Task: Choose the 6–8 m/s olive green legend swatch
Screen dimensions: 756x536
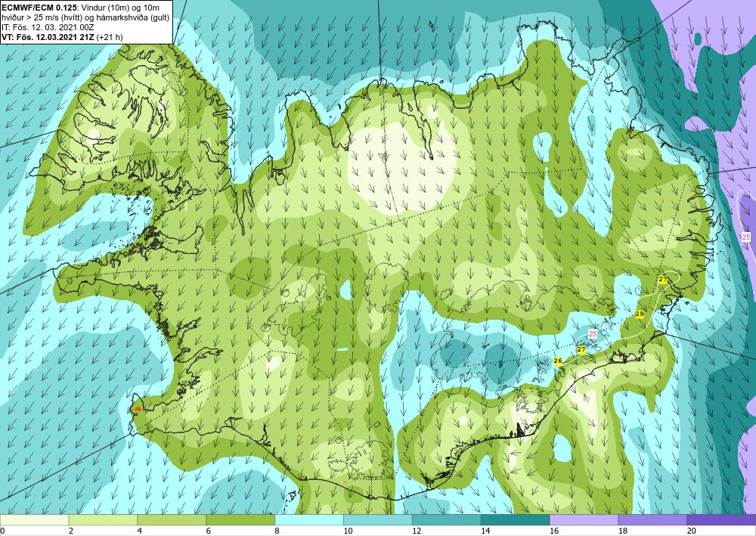Action: pyautogui.click(x=240, y=519)
